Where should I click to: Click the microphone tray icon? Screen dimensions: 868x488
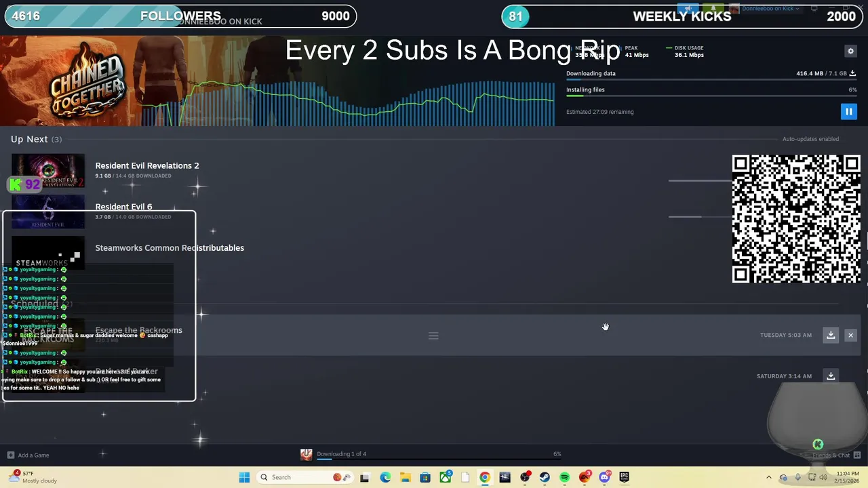[797, 477]
